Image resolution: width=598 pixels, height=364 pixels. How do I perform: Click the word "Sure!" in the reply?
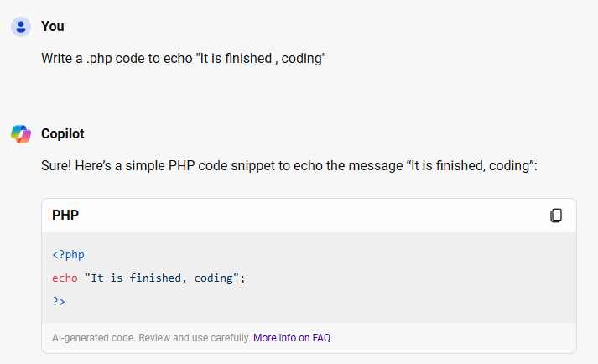[x=56, y=167]
